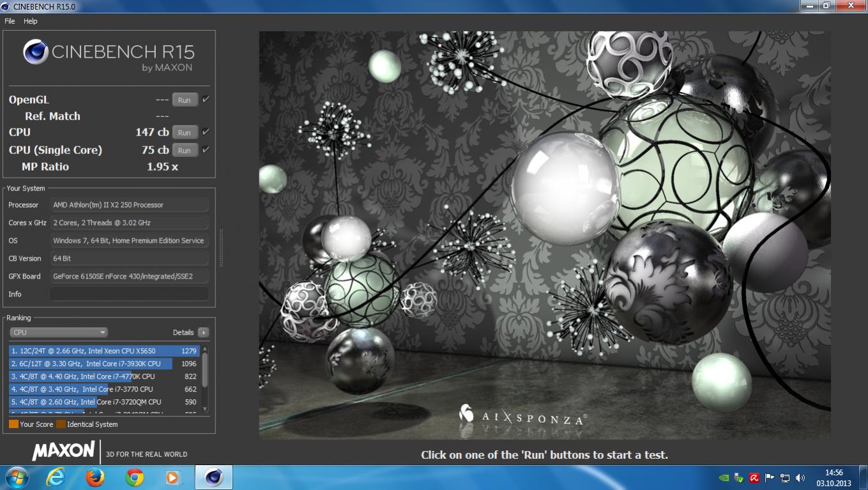Launch Internet Explorer from the taskbar
This screenshot has height=490, width=868.
(x=56, y=478)
